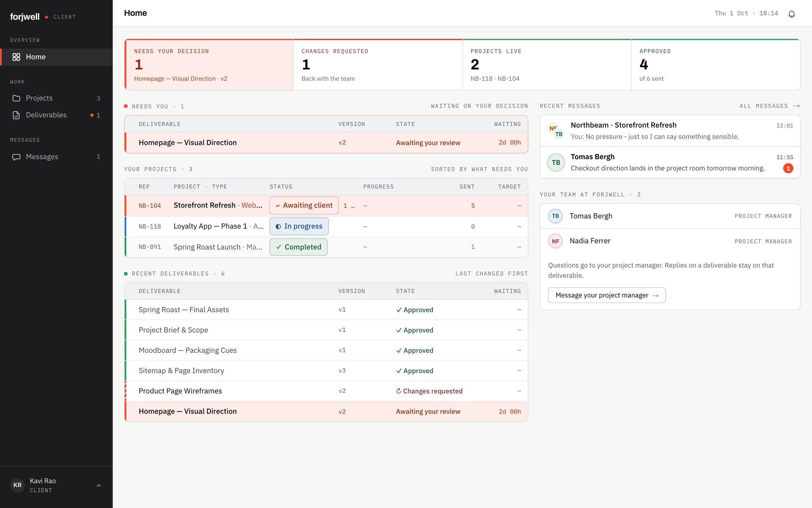The width and height of the screenshot is (812, 508).
Task: Click Nadia Ferrer in team list
Action: (670, 241)
